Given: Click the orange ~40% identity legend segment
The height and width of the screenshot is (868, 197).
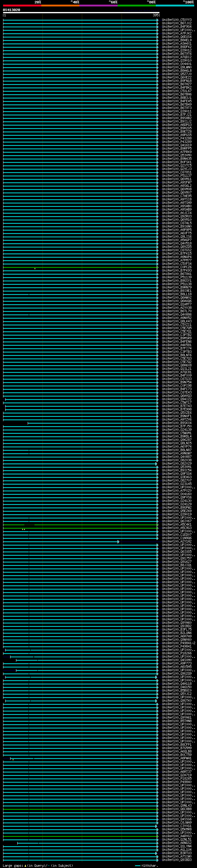Looking at the screenshot, I should (60, 6).
